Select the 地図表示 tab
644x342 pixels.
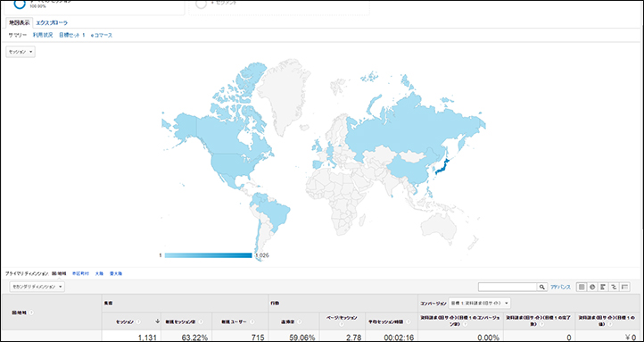pyautogui.click(x=20, y=23)
